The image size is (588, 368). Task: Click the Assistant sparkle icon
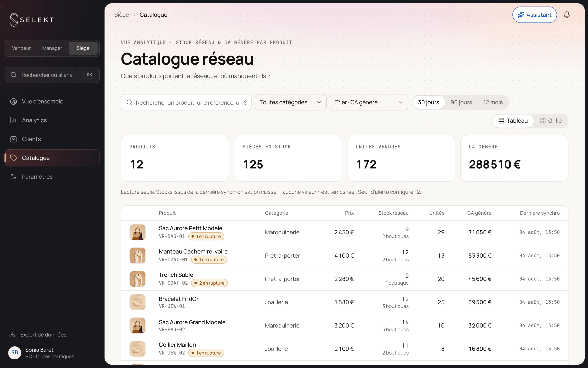tap(521, 15)
